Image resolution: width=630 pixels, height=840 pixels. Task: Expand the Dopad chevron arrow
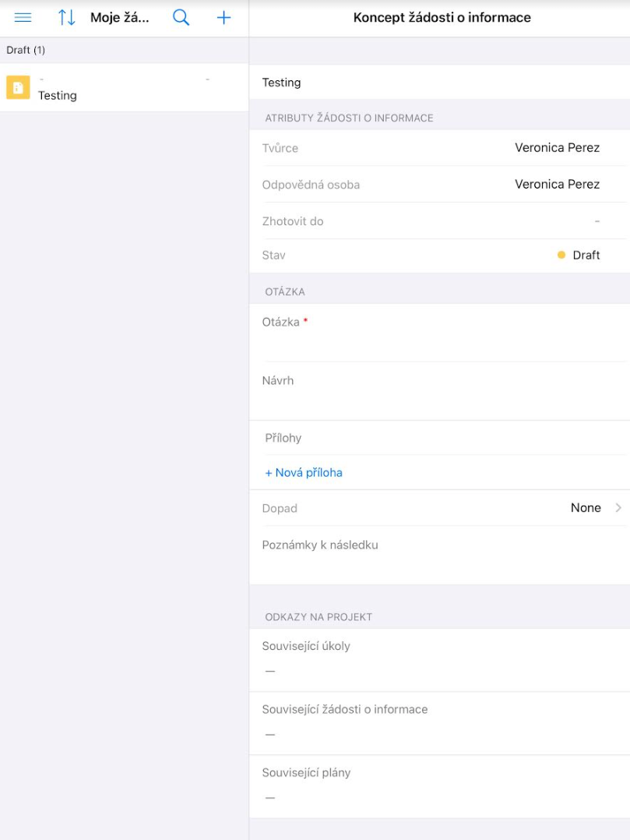(618, 508)
